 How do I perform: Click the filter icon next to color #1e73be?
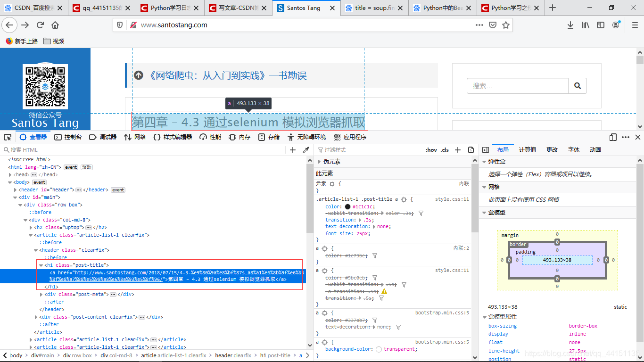[x=375, y=255]
